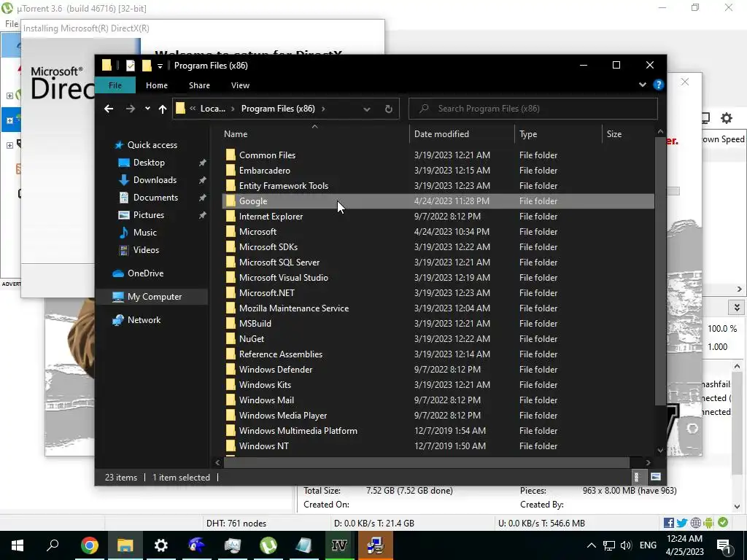
Task: Open uTorrent settings gear icon
Action: point(726,118)
